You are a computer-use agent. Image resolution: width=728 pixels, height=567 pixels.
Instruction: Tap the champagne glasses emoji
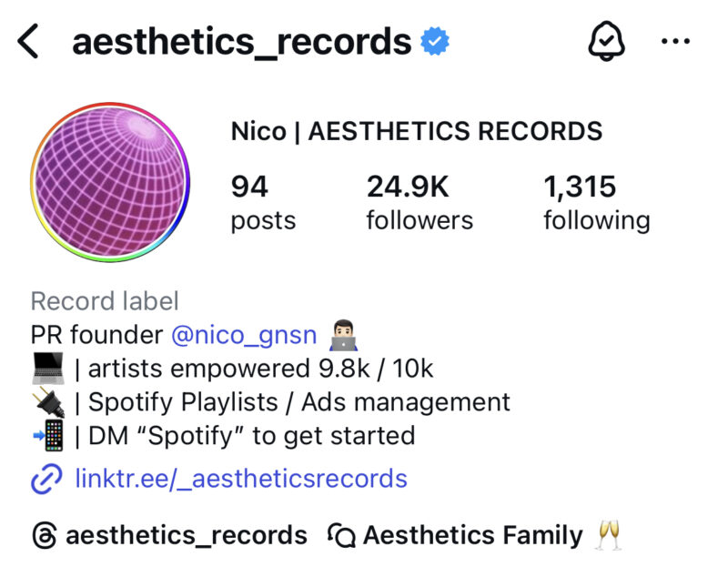pos(609,535)
